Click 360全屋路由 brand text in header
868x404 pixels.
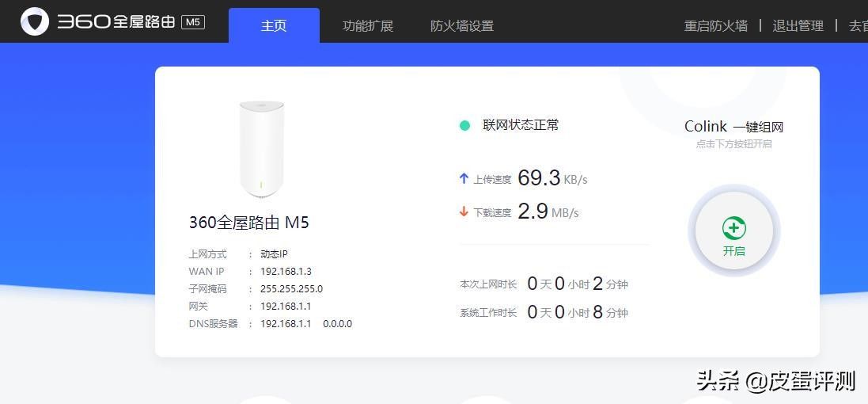116,21
